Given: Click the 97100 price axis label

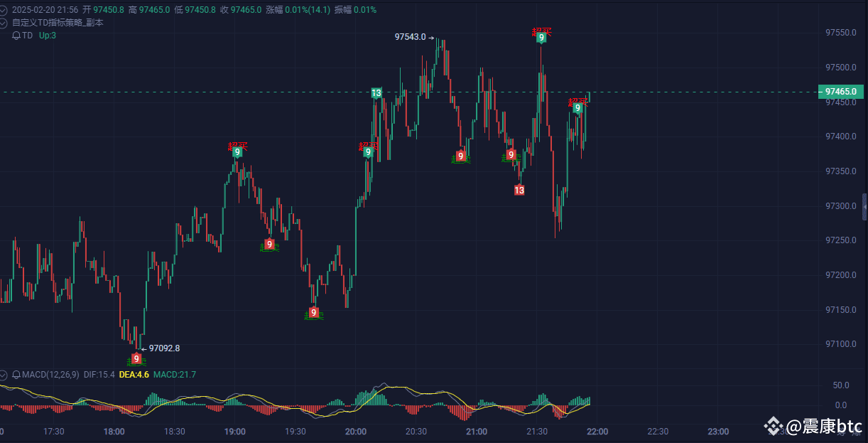Looking at the screenshot, I should pyautogui.click(x=840, y=344).
